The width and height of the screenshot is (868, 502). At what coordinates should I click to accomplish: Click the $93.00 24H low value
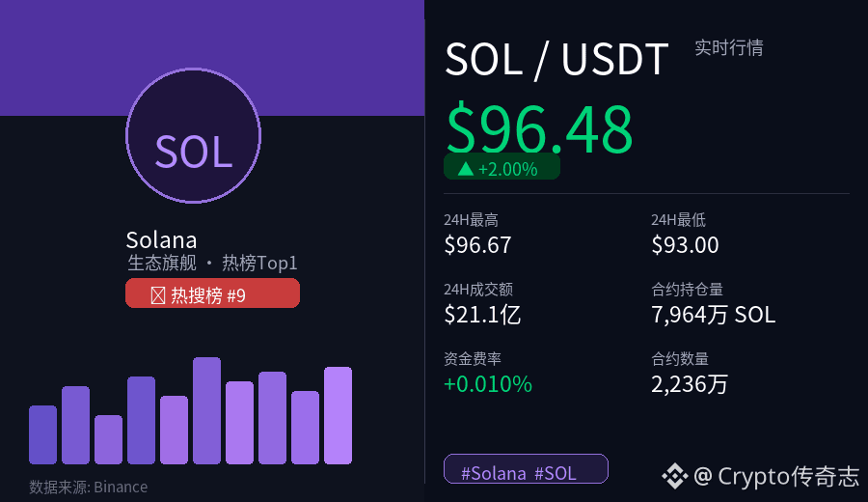click(686, 245)
